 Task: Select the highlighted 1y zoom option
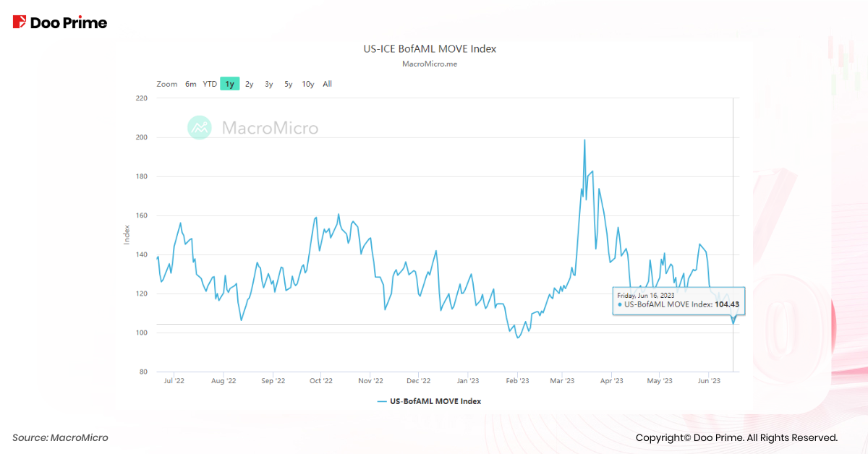point(229,84)
